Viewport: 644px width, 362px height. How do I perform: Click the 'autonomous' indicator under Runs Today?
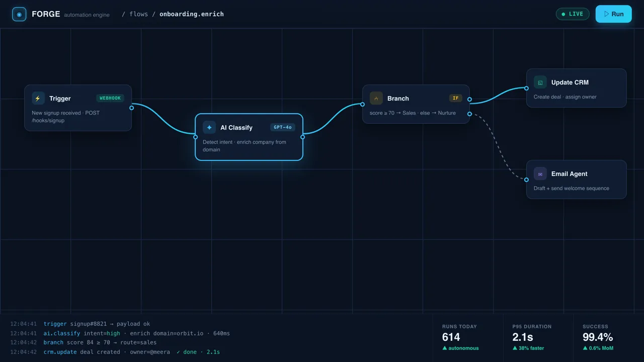pyautogui.click(x=460, y=348)
